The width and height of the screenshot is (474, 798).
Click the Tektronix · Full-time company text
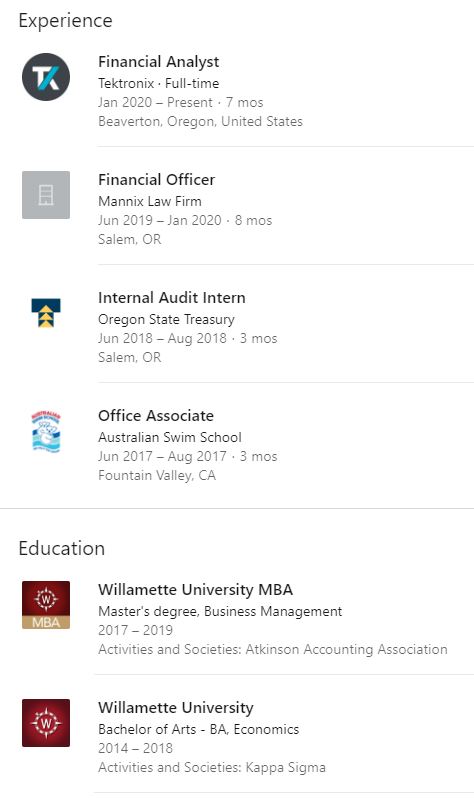pyautogui.click(x=158, y=83)
